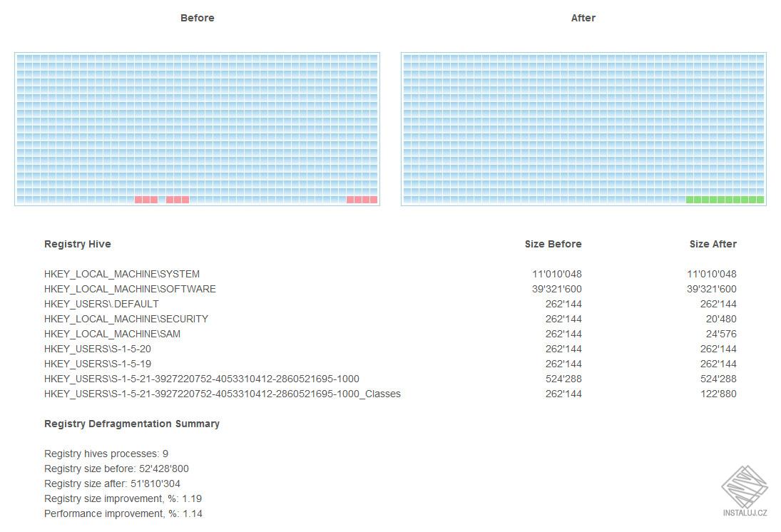The width and height of the screenshot is (781, 532).
Task: Click the last green block in After map
Action: pos(761,200)
